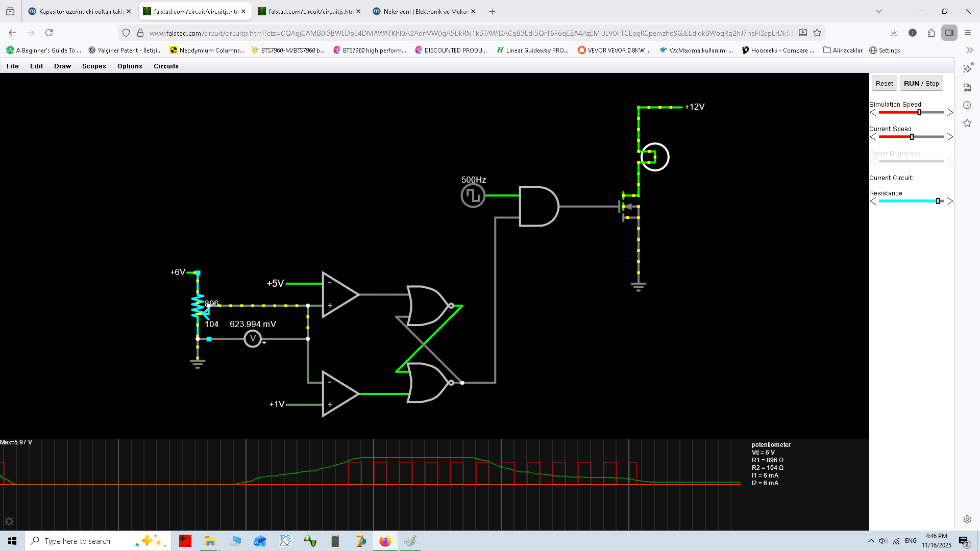Image resolution: width=980 pixels, height=551 pixels.
Task: Show more bookmarks overflow chevron
Action: (x=969, y=50)
